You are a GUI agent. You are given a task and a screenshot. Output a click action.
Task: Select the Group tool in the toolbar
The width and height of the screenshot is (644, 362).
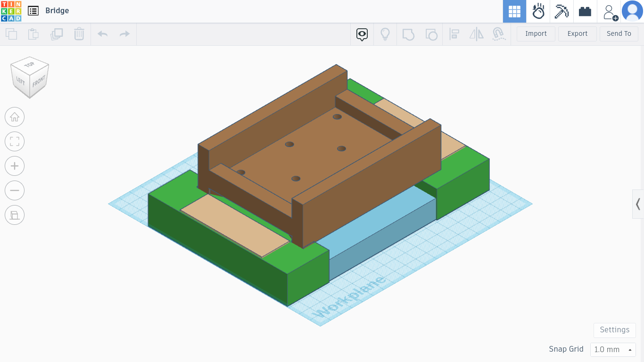point(408,34)
